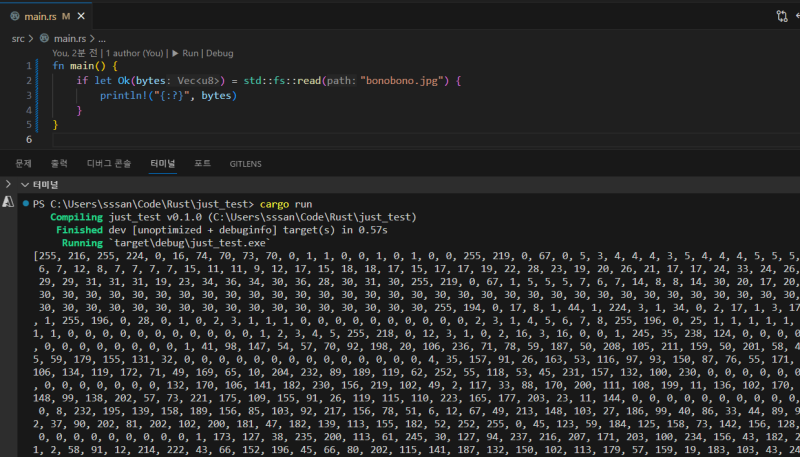The width and height of the screenshot is (800, 457).
Task: Open changes with the compare icon
Action: pos(782,16)
